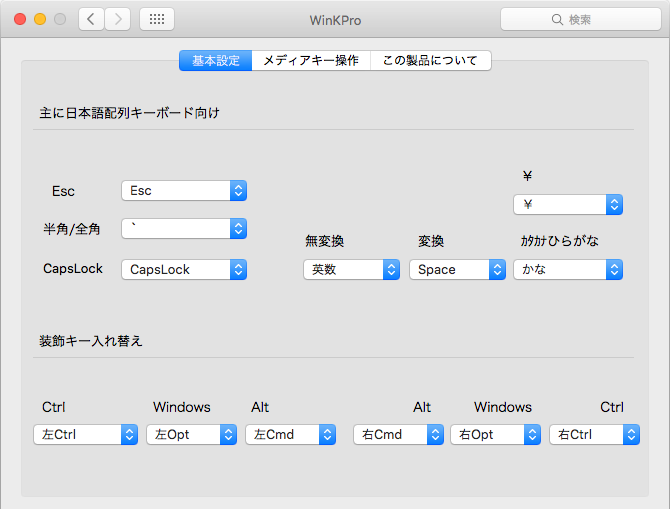
Task: Open the メディアキー操作 tab
Action: point(311,60)
